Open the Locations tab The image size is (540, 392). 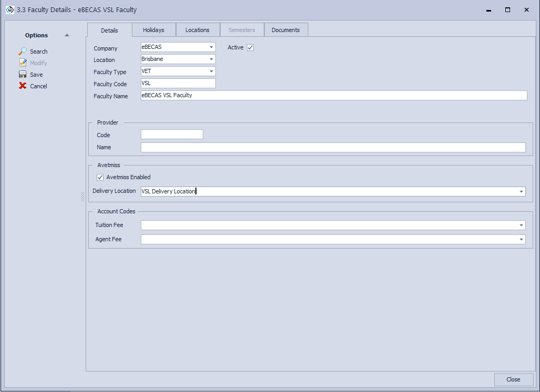[198, 30]
